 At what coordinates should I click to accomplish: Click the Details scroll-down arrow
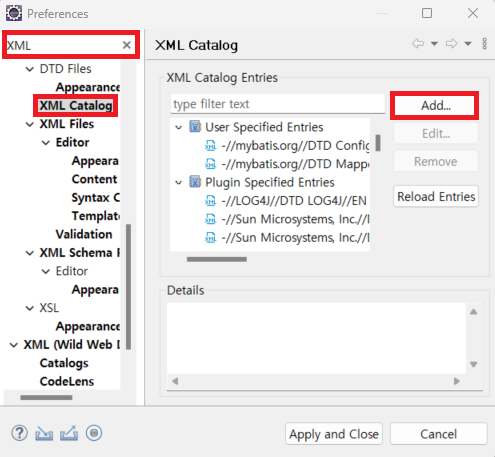pos(474,364)
